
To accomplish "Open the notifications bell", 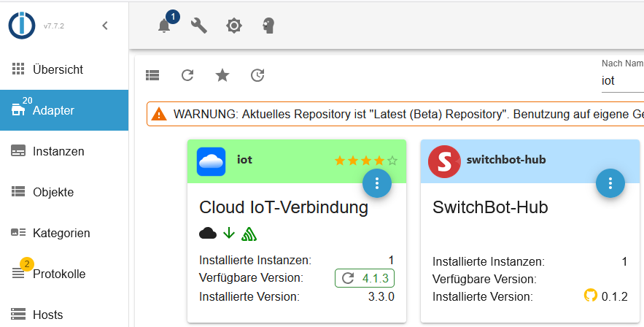I will [x=164, y=26].
